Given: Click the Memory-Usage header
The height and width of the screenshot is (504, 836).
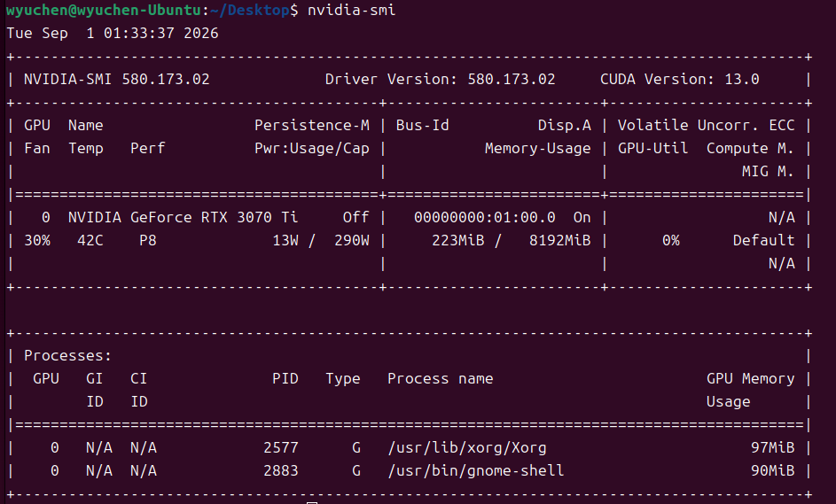Looking at the screenshot, I should 537,148.
